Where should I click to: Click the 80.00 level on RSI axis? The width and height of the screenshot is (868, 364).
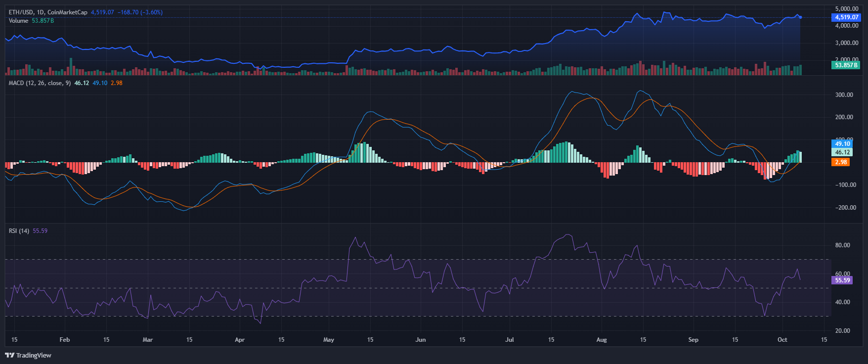pyautogui.click(x=842, y=245)
